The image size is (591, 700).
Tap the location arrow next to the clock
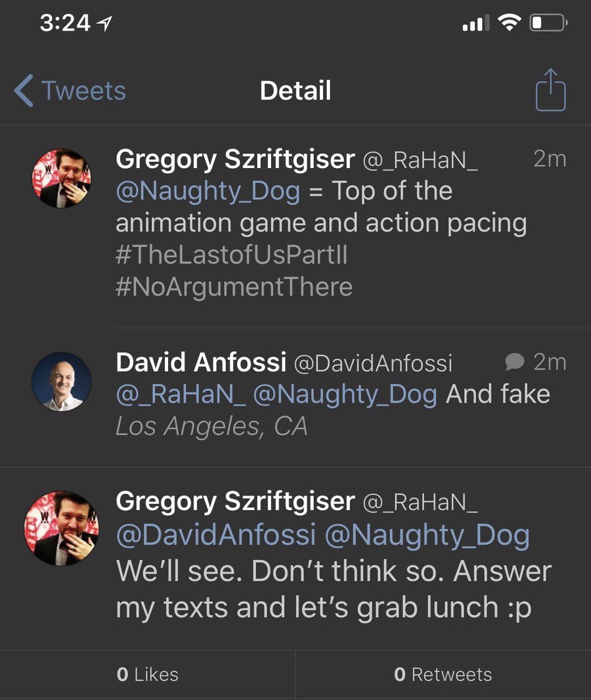point(104,23)
